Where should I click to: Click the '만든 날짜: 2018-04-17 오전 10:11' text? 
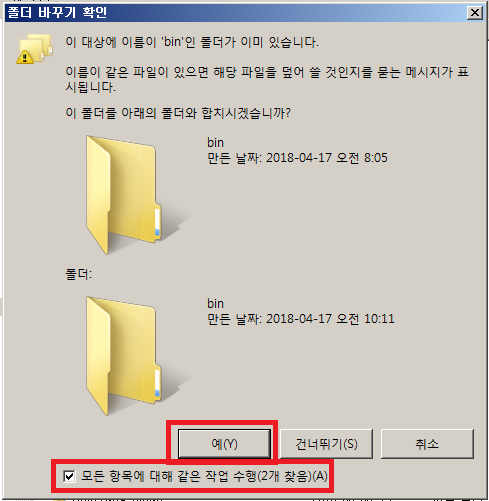coord(301,319)
